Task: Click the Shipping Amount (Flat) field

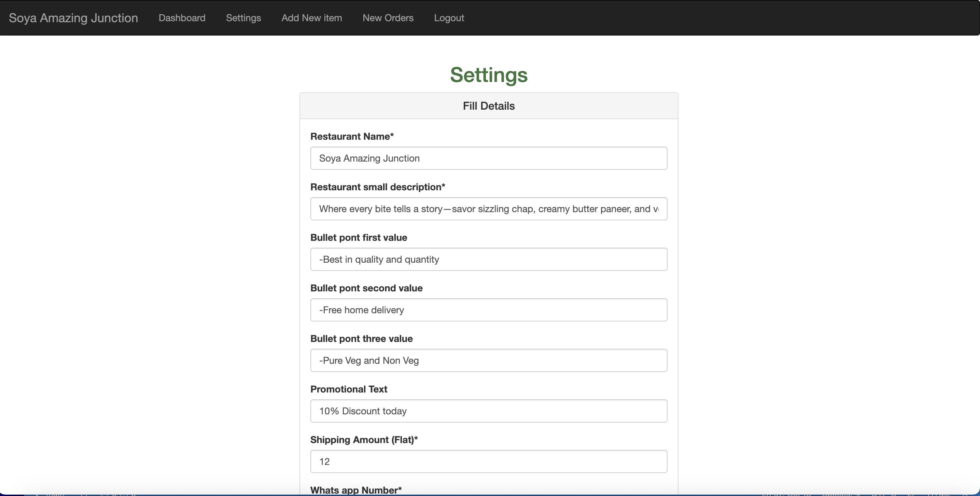Action: click(x=489, y=462)
